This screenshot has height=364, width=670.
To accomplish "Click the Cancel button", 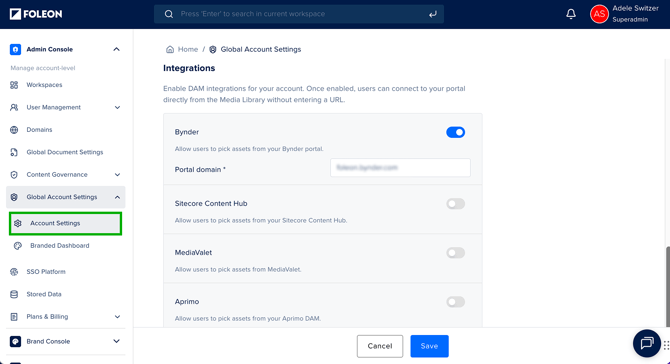I will point(380,346).
